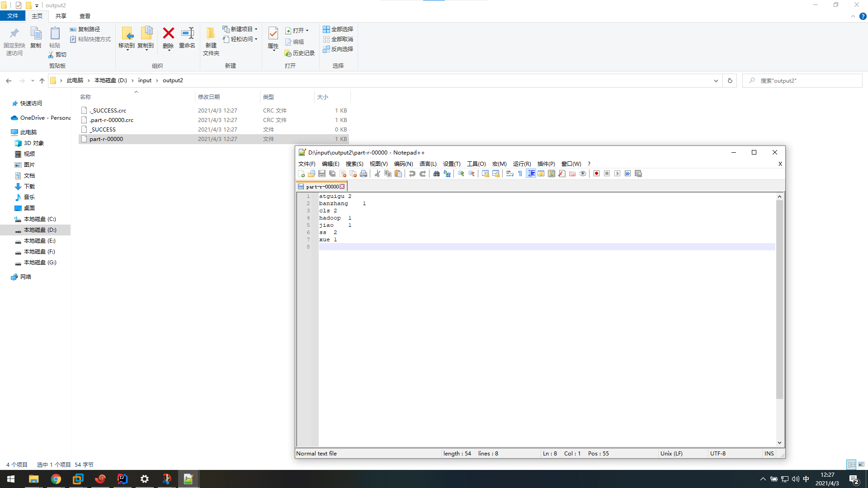
Task: Click Redo arrow in Notepad++ toolbar
Action: click(x=423, y=174)
